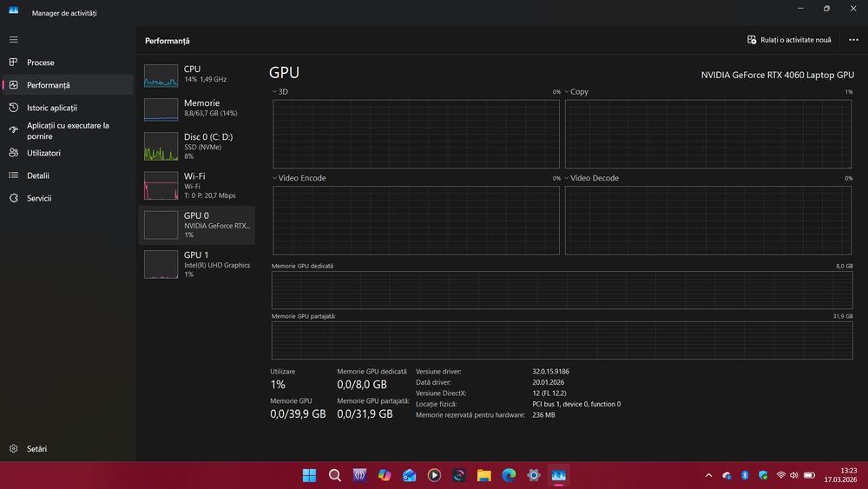868x489 pixels.
Task: Open Copilot from the taskbar
Action: tap(385, 475)
